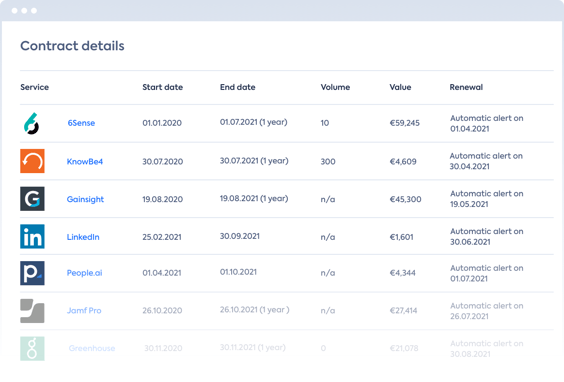Open the Gainsight service link
The width and height of the screenshot is (564, 382).
[x=85, y=199]
